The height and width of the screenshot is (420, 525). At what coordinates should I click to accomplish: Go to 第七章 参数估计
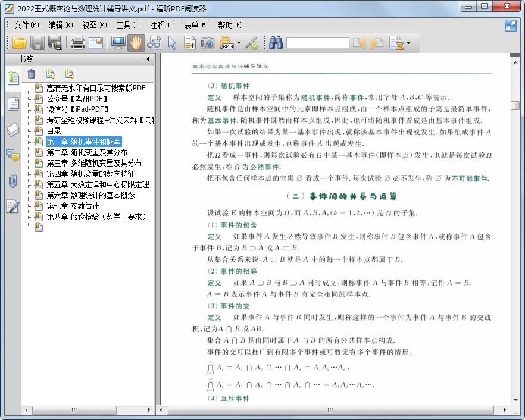coord(73,206)
